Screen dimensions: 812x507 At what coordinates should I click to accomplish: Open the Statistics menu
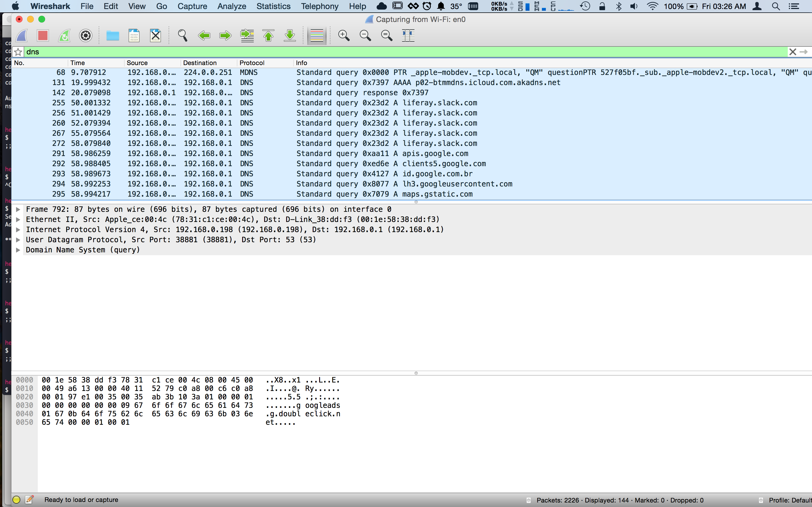coord(273,6)
